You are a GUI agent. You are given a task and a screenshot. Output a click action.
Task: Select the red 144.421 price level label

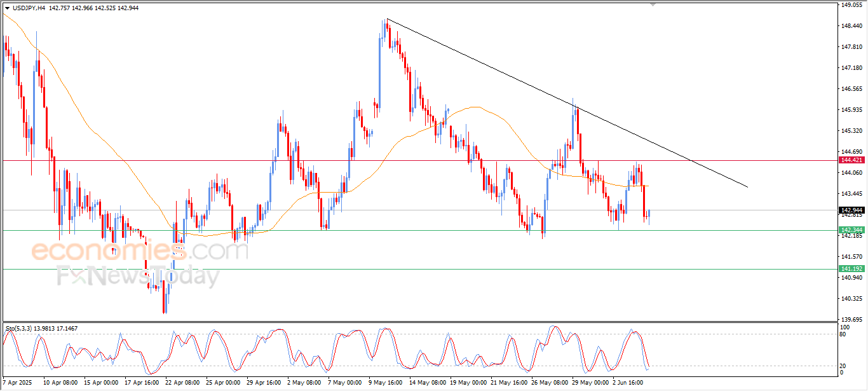(850, 160)
